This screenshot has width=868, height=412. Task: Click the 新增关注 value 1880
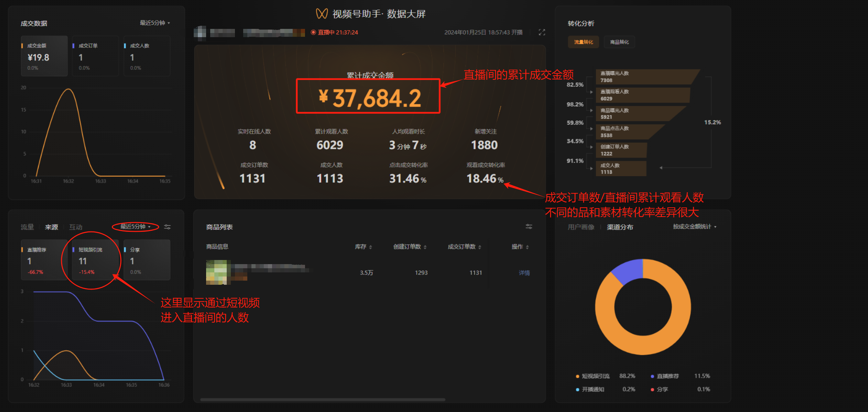click(x=484, y=145)
